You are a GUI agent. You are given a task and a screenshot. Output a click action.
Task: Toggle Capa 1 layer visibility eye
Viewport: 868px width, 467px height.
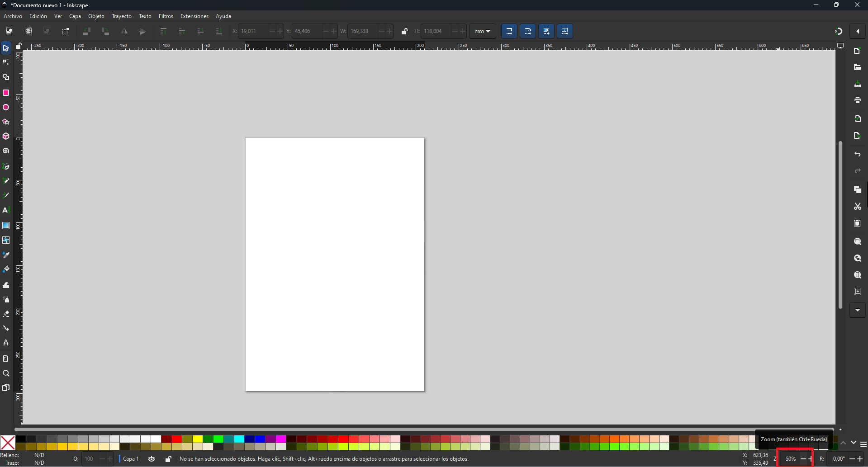pos(152,459)
